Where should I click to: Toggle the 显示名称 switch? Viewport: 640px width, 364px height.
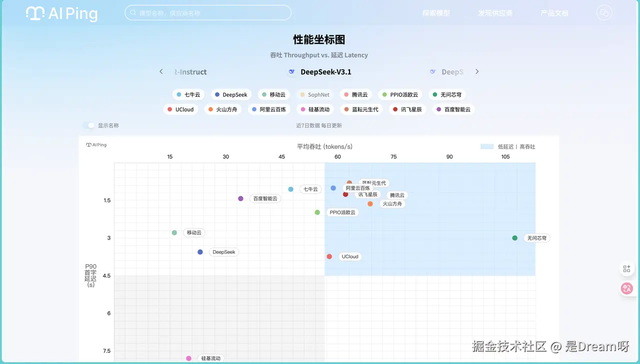click(89, 125)
